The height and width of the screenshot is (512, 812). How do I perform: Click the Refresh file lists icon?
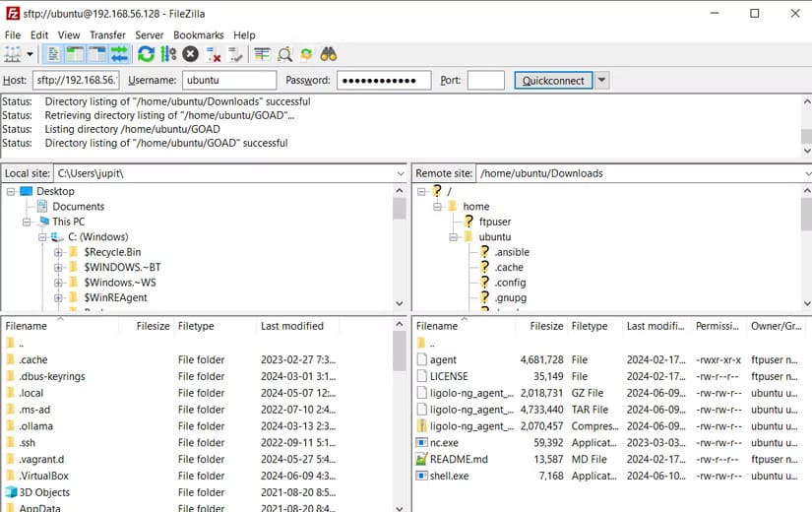[146, 54]
